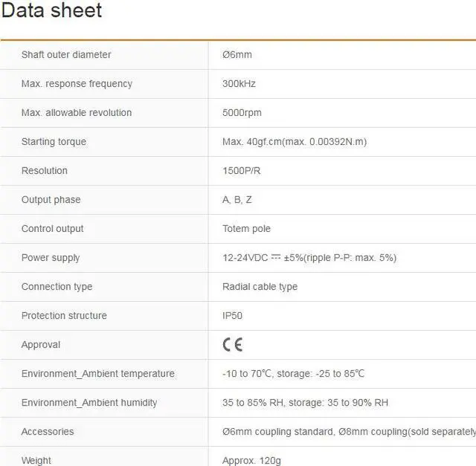Select the Output phase label
This screenshot has height=466, width=476.
coord(51,200)
